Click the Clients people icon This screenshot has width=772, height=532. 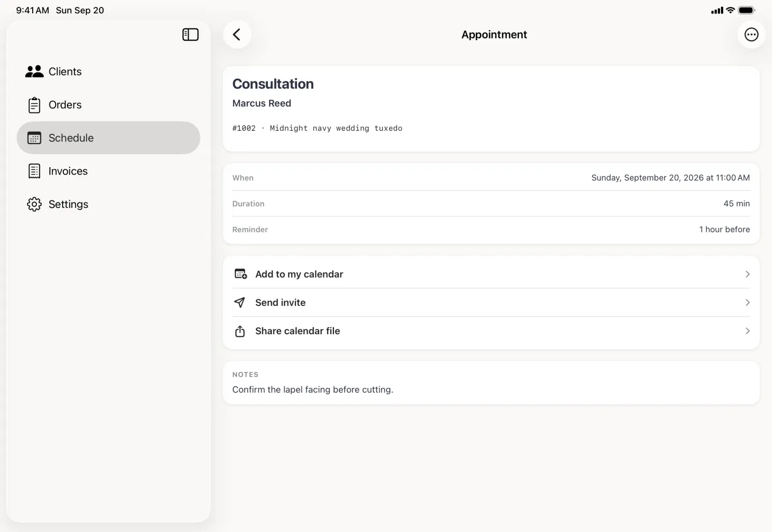coord(34,72)
